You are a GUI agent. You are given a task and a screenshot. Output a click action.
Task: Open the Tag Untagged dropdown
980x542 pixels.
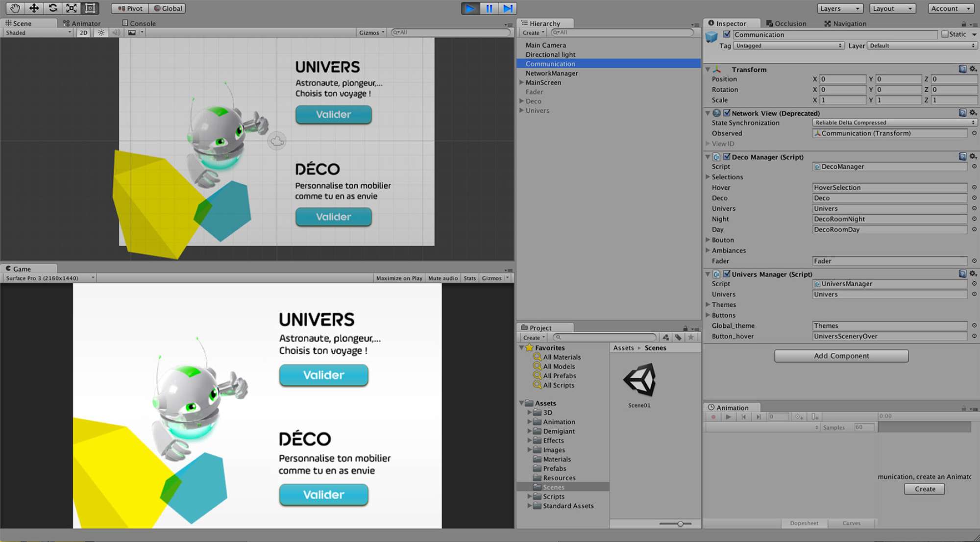tap(788, 46)
